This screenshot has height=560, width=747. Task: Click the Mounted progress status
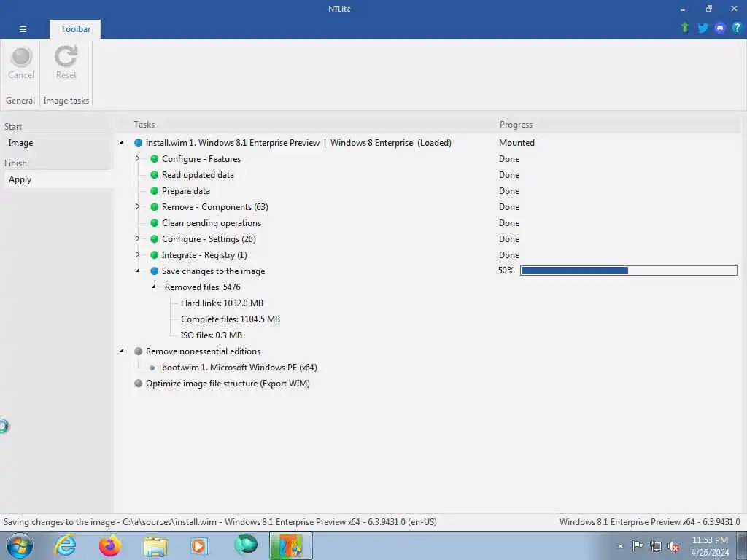516,142
